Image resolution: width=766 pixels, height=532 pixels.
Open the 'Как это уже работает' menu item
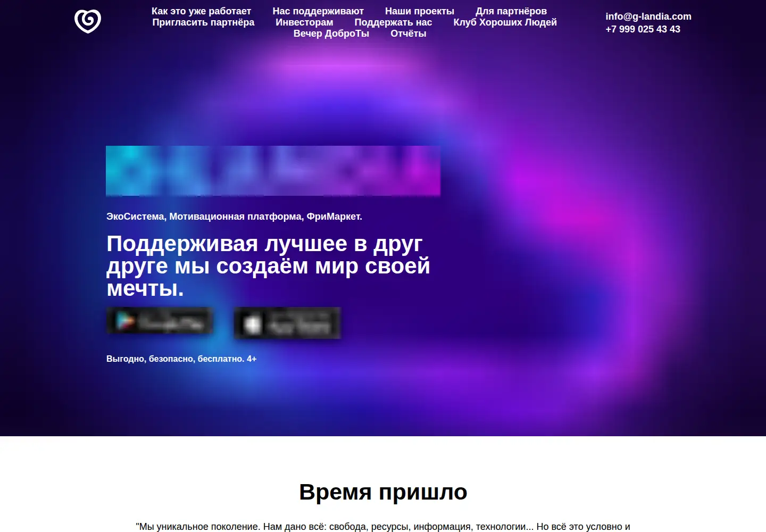click(x=201, y=11)
